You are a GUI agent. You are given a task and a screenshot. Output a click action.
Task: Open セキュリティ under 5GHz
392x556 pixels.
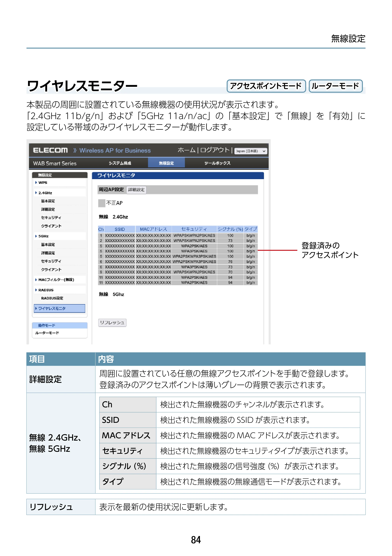[x=51, y=261]
